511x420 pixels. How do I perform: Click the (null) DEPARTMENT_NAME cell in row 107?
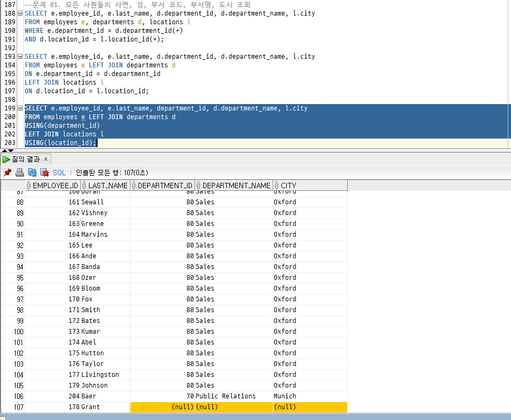click(x=234, y=407)
